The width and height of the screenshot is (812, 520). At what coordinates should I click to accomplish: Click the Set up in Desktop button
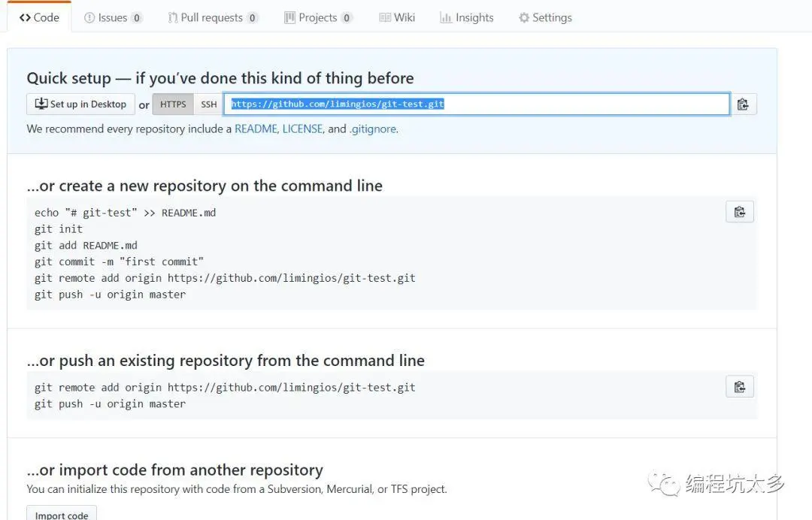[x=80, y=104]
